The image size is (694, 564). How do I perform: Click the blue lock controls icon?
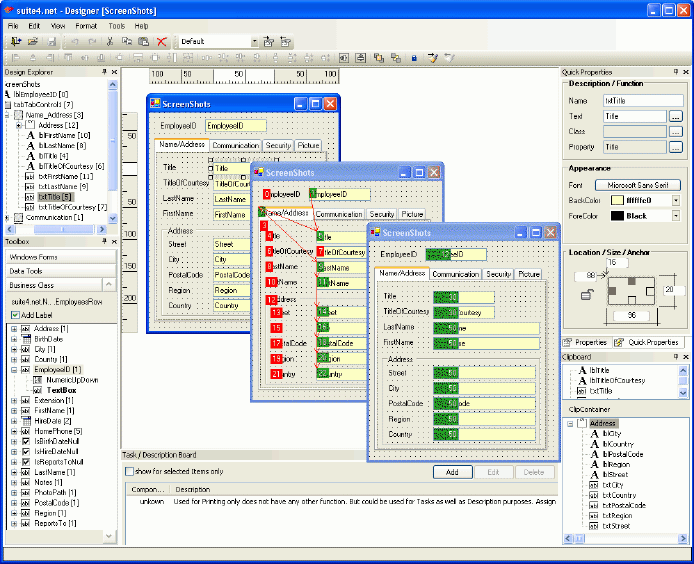point(413,58)
